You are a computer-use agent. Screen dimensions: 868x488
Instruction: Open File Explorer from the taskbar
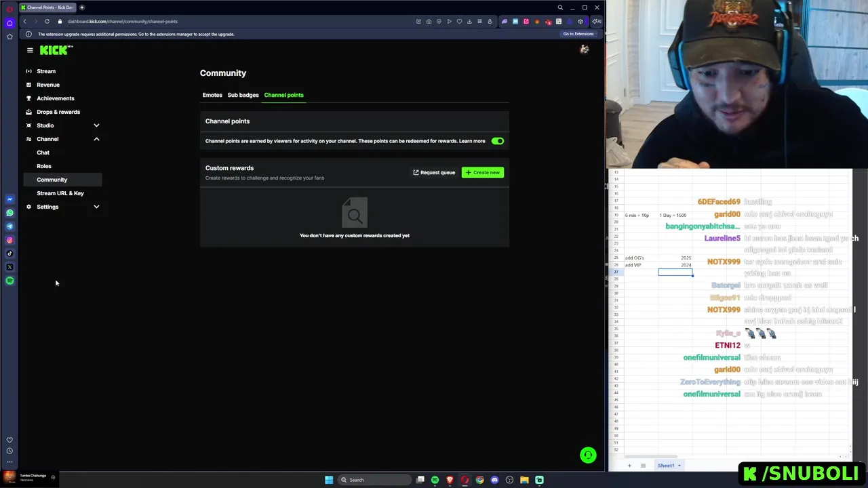click(x=524, y=480)
